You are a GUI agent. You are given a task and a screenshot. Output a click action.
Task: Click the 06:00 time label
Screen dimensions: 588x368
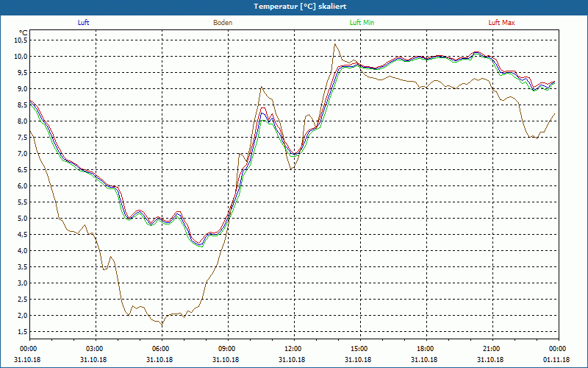(160, 349)
